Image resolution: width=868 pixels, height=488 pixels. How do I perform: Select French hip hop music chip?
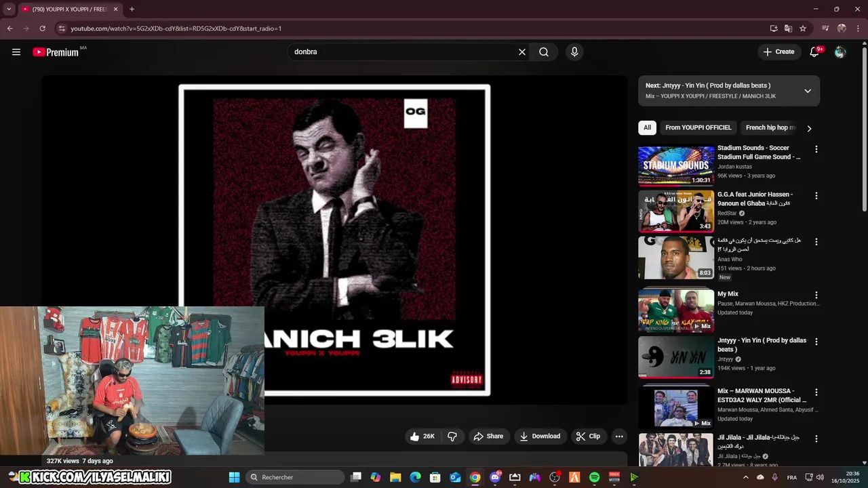[770, 127]
